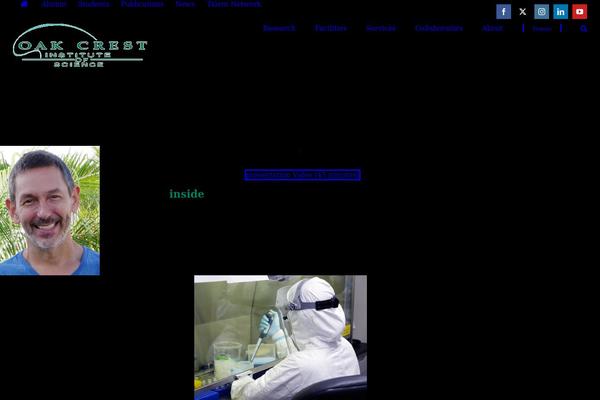
Task: Click the lab technician pipetting photo
Action: [280, 337]
